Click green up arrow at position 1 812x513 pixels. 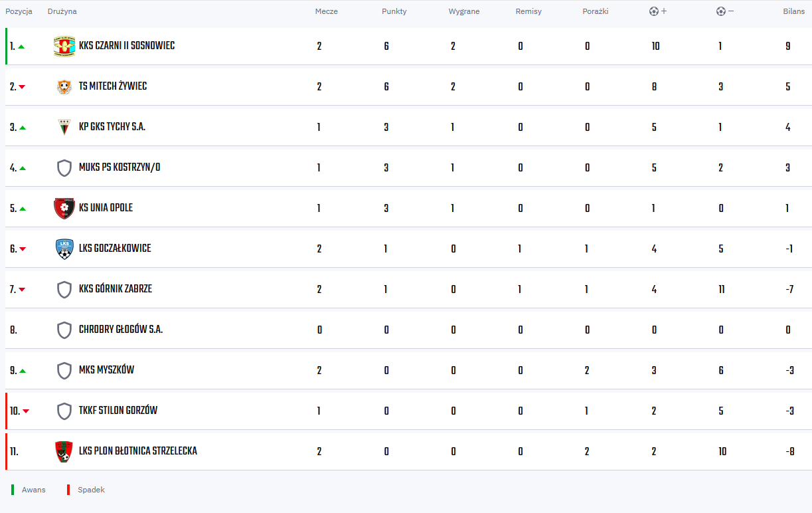click(21, 47)
